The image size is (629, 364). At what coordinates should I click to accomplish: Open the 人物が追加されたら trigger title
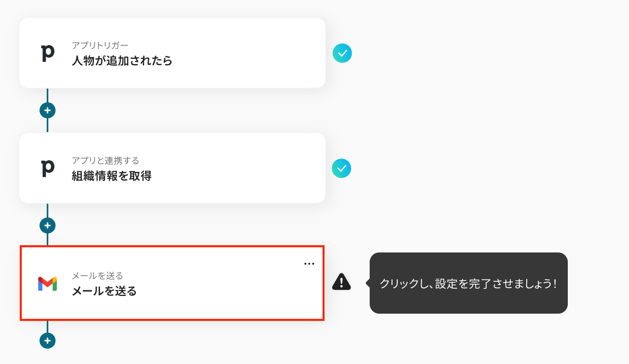122,61
